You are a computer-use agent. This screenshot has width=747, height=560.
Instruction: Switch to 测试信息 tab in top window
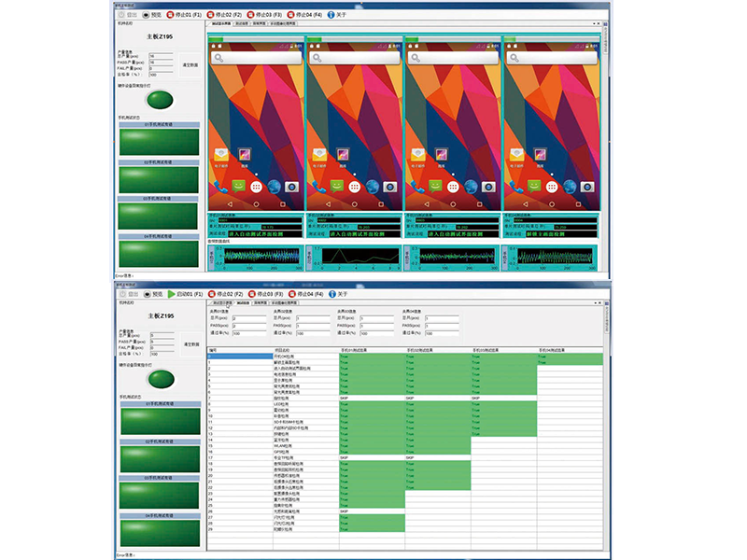tap(242, 23)
